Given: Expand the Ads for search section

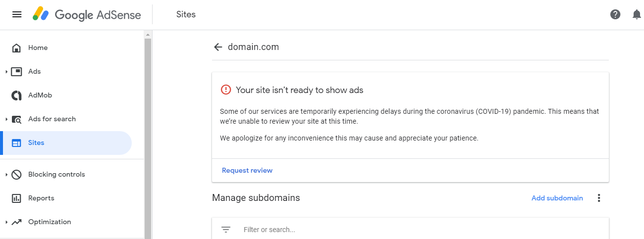Looking at the screenshot, I should pos(6,119).
